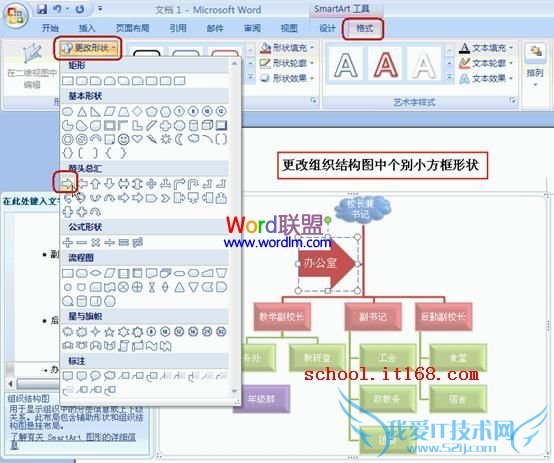Image resolution: width=554 pixels, height=463 pixels.
Task: Choose the diamond basic shape
Action: tap(137, 112)
